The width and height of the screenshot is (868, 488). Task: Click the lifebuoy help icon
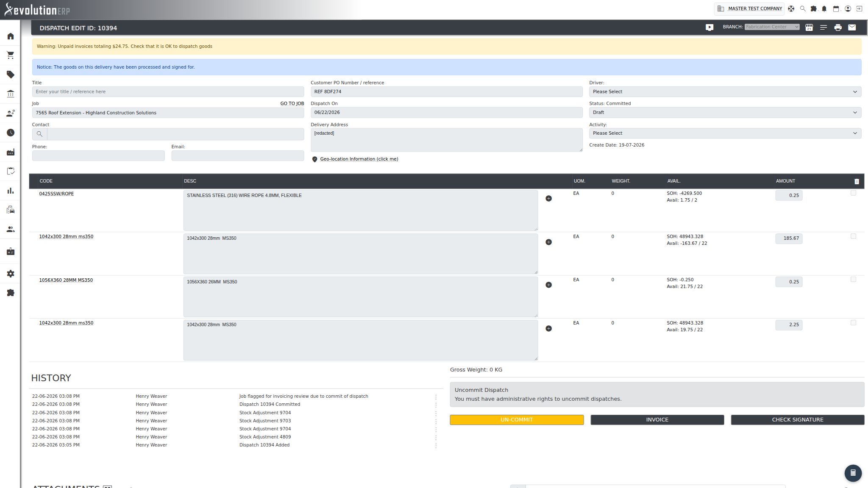click(x=791, y=8)
